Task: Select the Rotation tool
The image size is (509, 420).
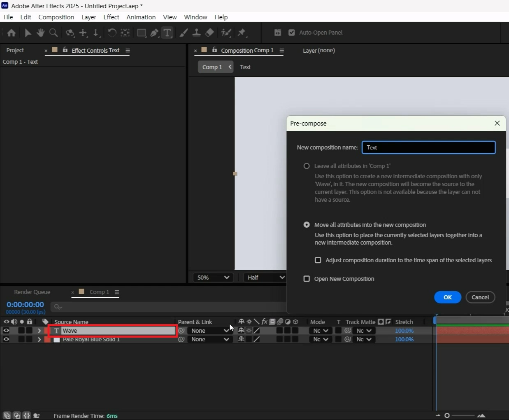Action: coord(112,33)
